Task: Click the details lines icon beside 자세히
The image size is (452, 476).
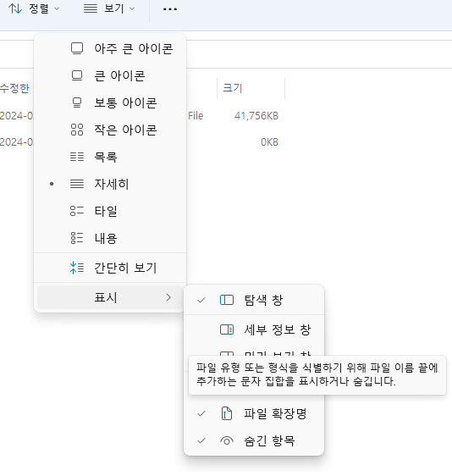Action: coord(77,184)
